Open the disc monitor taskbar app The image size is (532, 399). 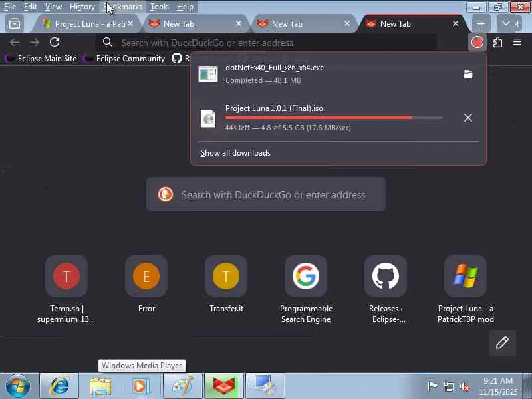(x=265, y=386)
